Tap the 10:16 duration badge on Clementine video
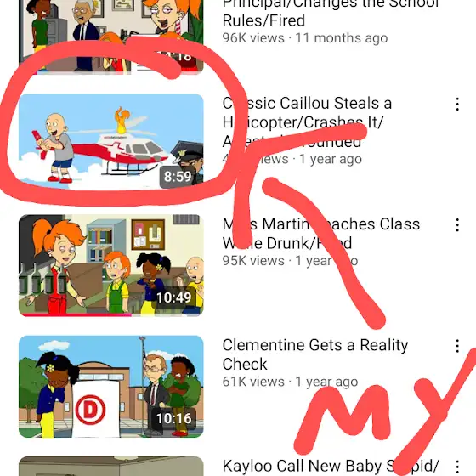Image resolution: width=476 pixels, height=476 pixels. (174, 418)
